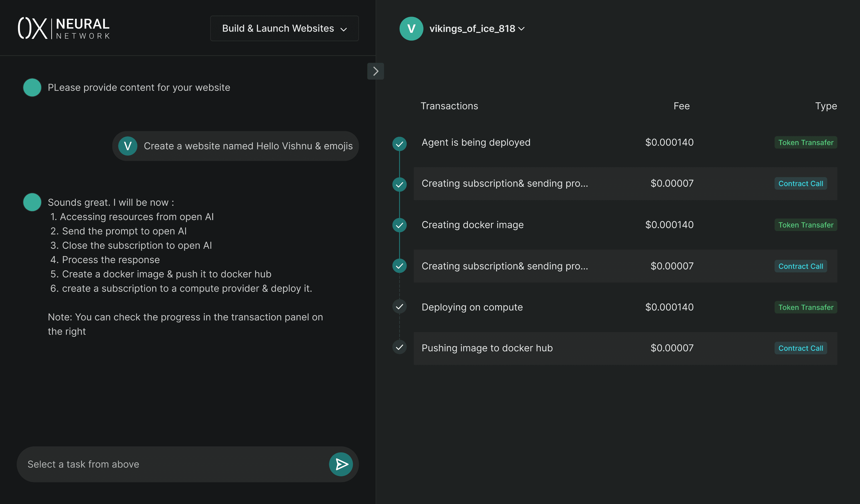Image resolution: width=860 pixels, height=504 pixels.
Task: Click the bot avatar beside 'Sounds great'
Action: [32, 202]
